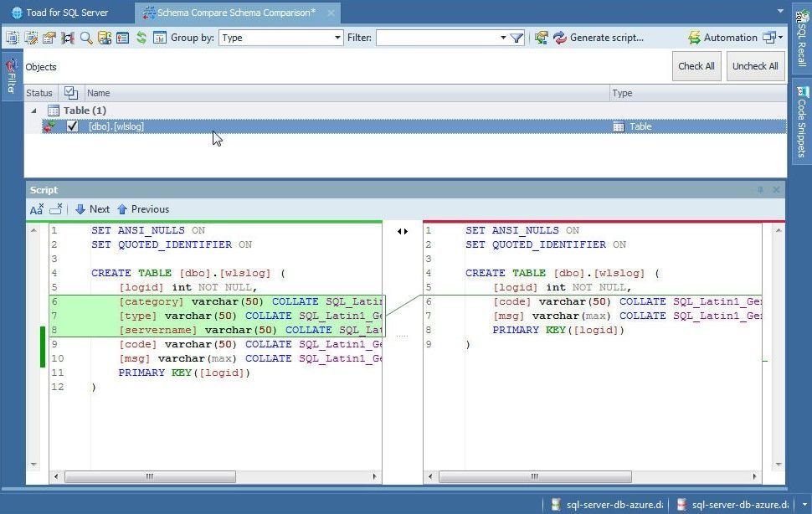Click the right script horizontal scrollbar thumb
Image resolution: width=812 pixels, height=514 pixels.
point(535,476)
